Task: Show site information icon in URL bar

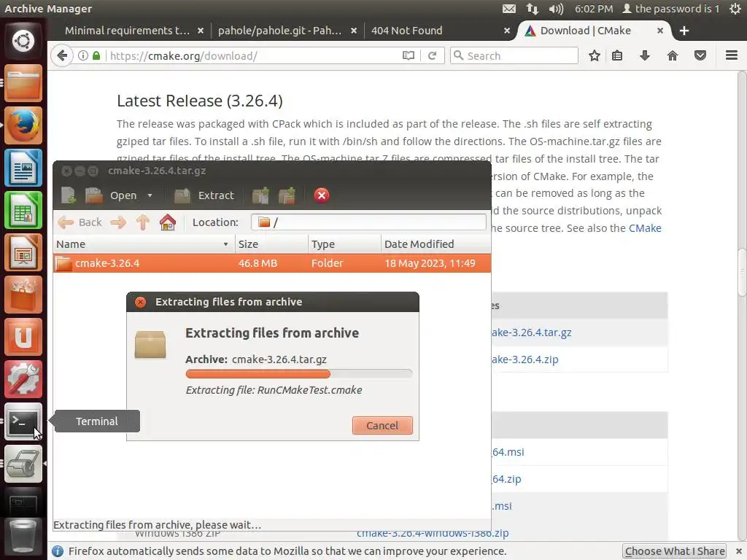Action: (83, 55)
